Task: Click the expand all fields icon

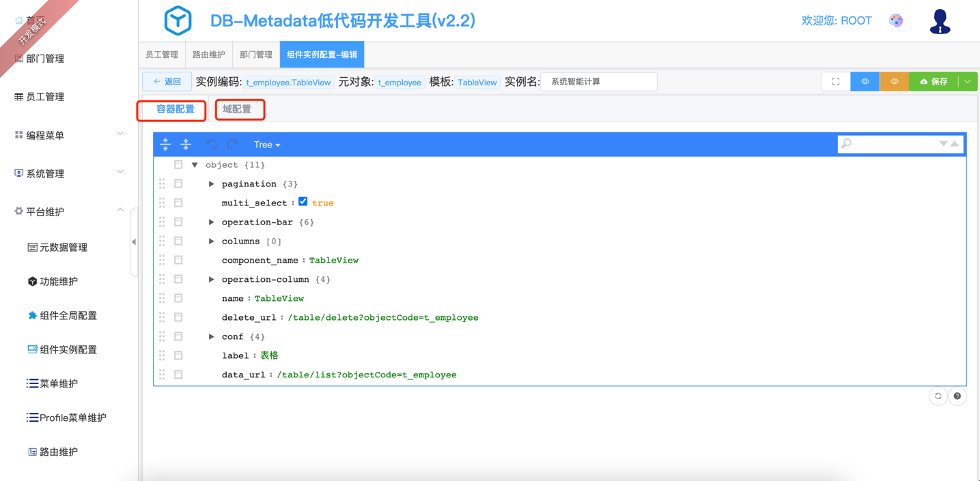Action: 165,144
